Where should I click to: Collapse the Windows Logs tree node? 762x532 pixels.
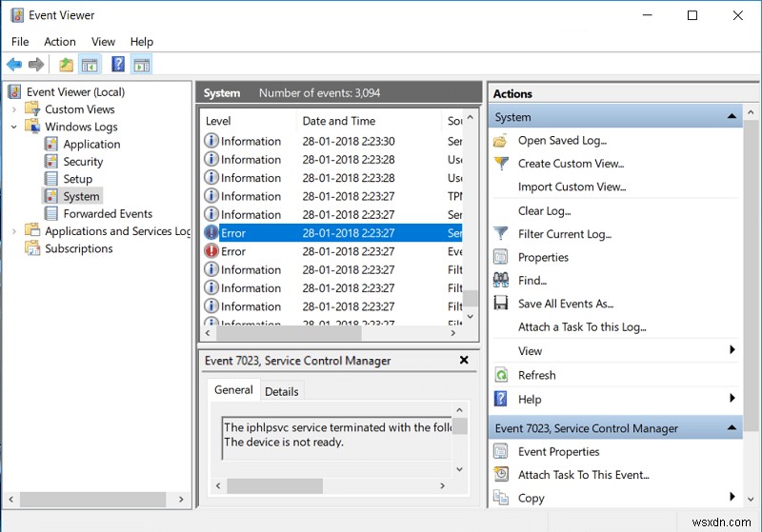pyautogui.click(x=14, y=127)
